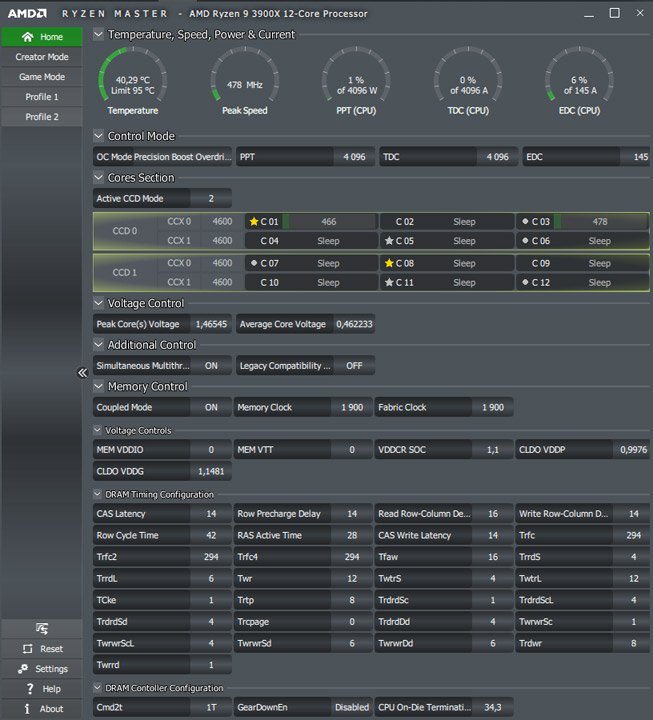Collapse the Voltage Controls subsection
Screen dimensions: 653x720
tap(97, 430)
